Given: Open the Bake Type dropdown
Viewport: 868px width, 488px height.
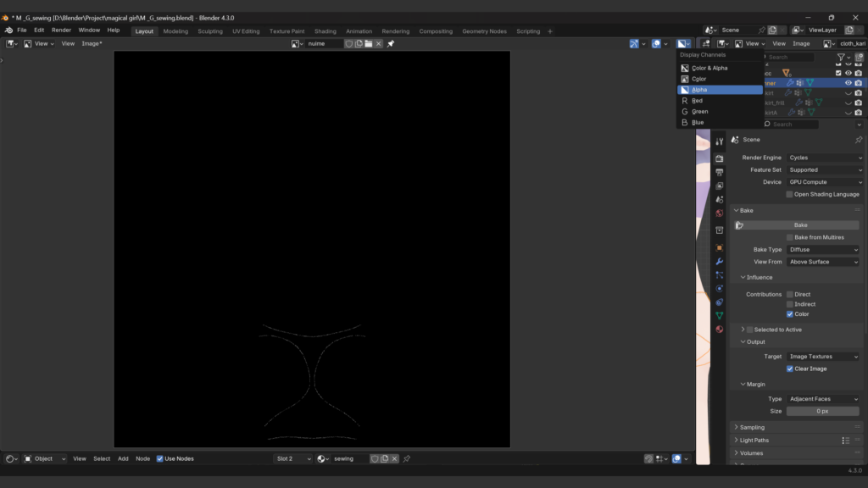Looking at the screenshot, I should tap(823, 250).
